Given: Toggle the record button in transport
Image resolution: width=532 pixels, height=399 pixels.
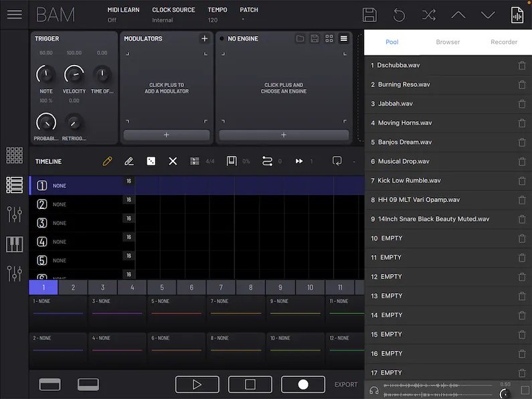Looking at the screenshot, I should tap(303, 384).
